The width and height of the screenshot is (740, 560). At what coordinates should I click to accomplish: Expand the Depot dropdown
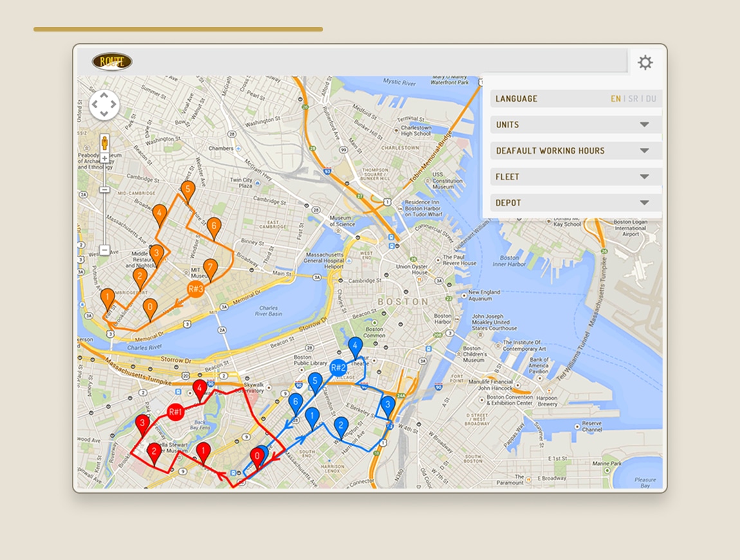coord(576,203)
